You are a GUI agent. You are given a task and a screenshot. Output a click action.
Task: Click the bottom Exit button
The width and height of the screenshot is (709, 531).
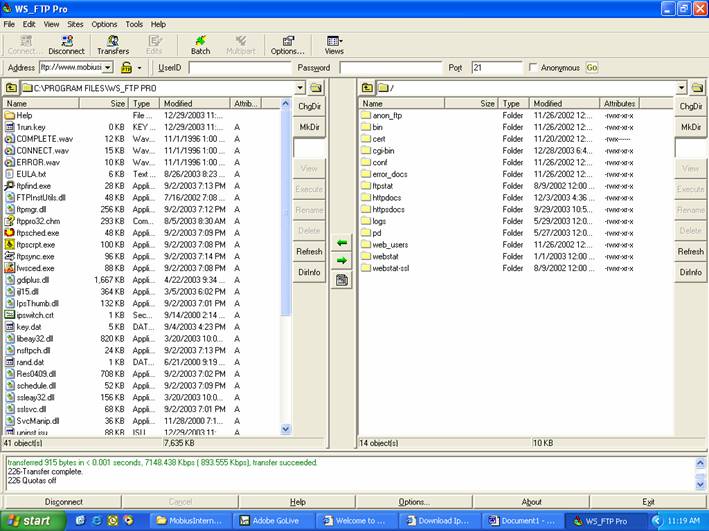pos(648,502)
